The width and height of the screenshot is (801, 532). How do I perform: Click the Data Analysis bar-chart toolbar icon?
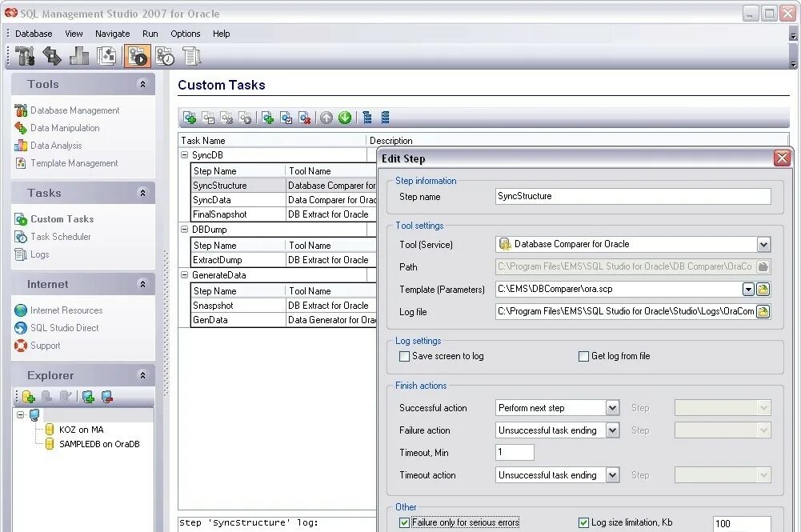pyautogui.click(x=79, y=56)
